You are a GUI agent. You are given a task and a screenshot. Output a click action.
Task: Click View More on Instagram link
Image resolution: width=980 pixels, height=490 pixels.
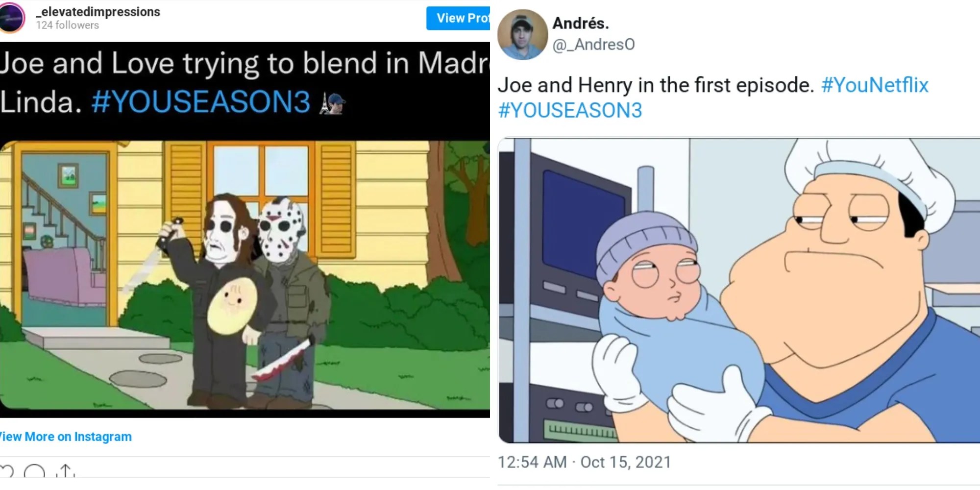65,437
